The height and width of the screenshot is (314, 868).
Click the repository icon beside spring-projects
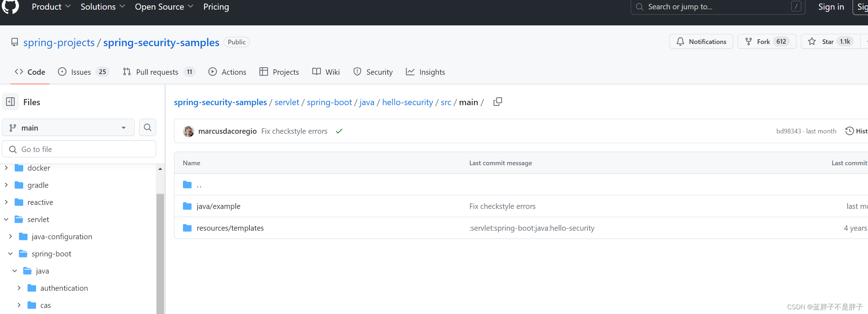pos(15,42)
